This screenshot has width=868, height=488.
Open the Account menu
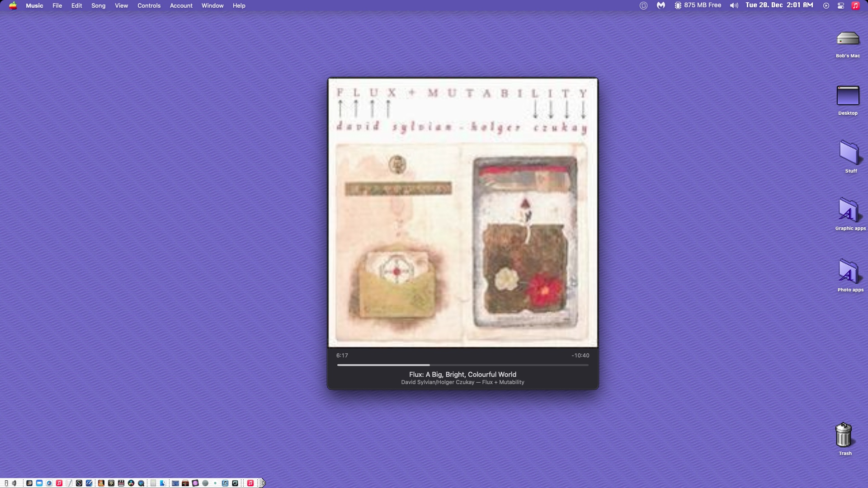click(181, 5)
